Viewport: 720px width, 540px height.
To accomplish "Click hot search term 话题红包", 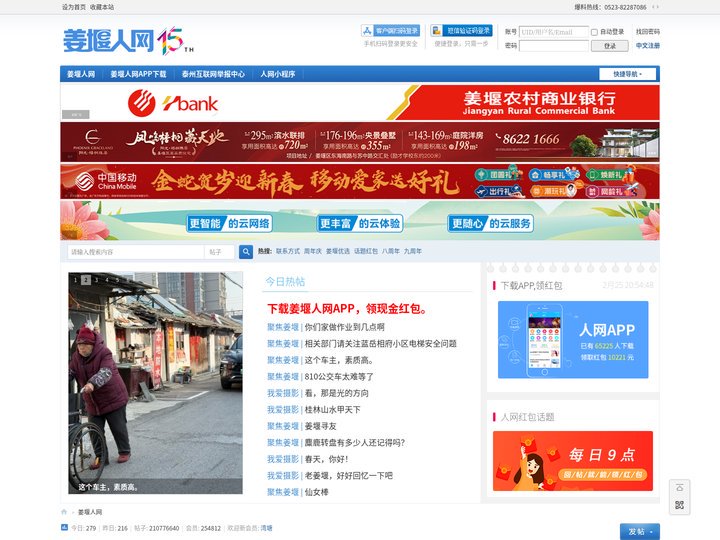I will pyautogui.click(x=366, y=251).
